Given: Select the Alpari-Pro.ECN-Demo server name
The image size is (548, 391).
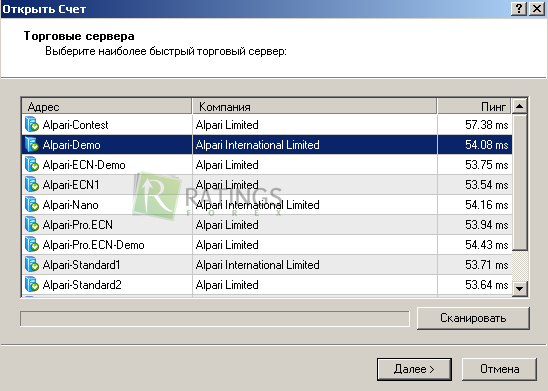Looking at the screenshot, I should [x=93, y=245].
